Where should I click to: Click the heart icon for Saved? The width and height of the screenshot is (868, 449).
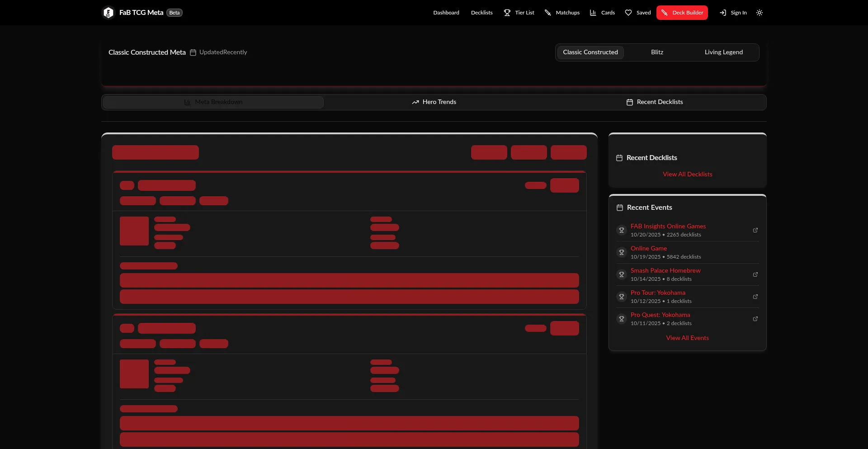tap(628, 13)
